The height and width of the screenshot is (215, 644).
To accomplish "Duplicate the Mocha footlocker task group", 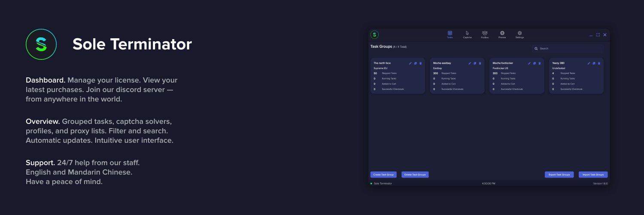I will 535,63.
